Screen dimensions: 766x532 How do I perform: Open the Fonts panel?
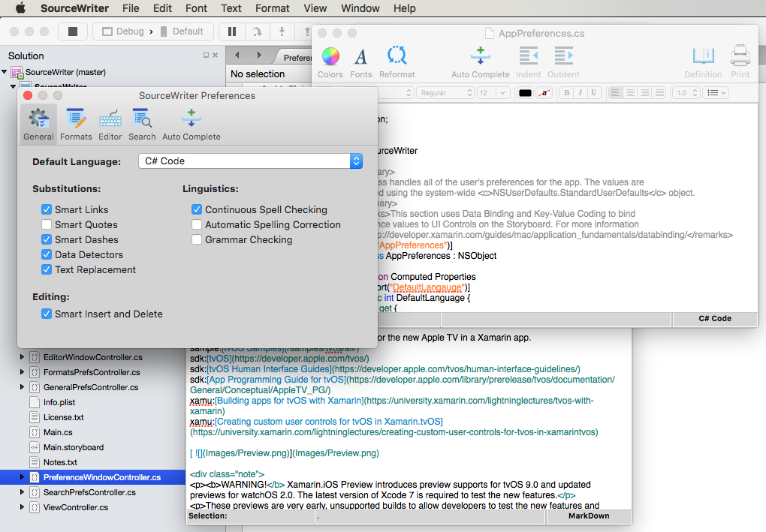point(360,60)
